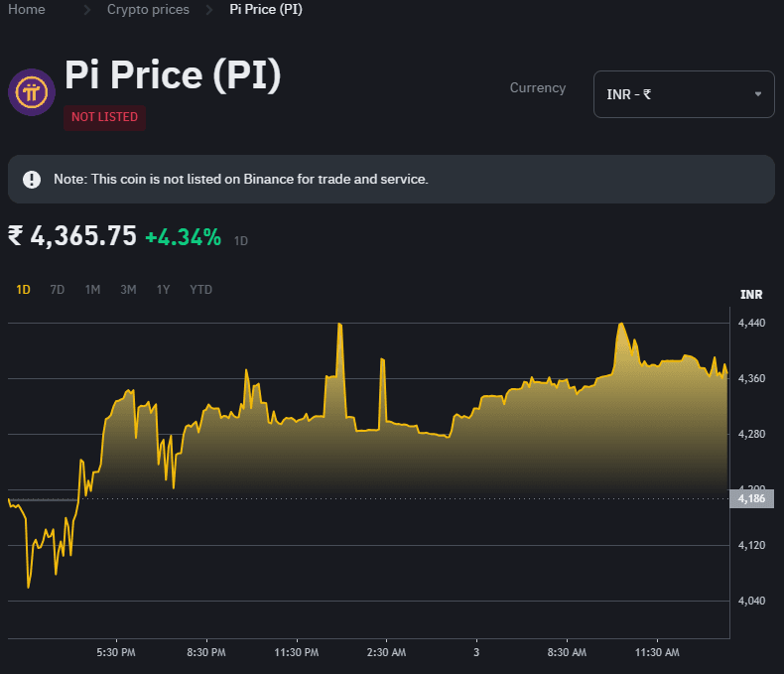Click the 11:30 AM time label

tap(657, 652)
